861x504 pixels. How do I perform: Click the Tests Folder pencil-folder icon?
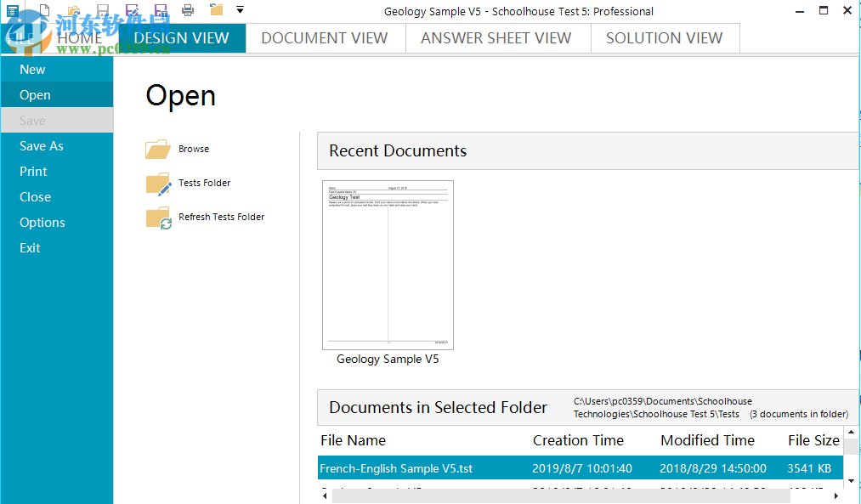click(x=159, y=184)
